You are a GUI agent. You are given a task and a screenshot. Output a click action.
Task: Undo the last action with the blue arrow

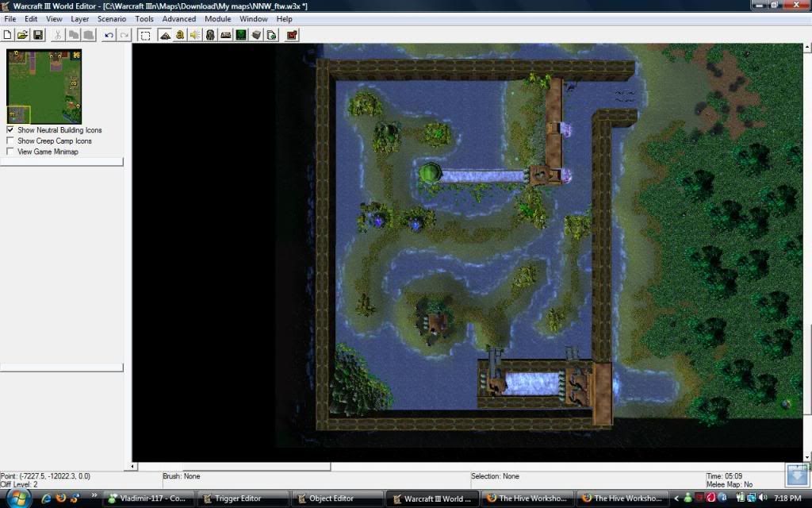point(109,35)
